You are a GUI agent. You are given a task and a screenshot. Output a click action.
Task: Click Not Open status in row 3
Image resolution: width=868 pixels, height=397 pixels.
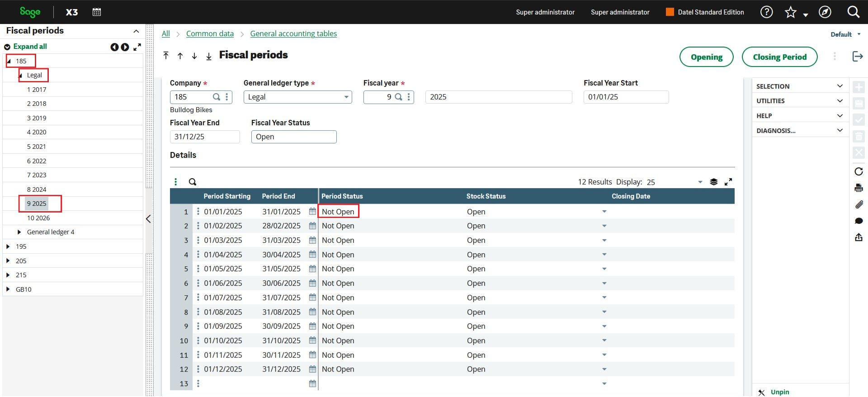338,240
